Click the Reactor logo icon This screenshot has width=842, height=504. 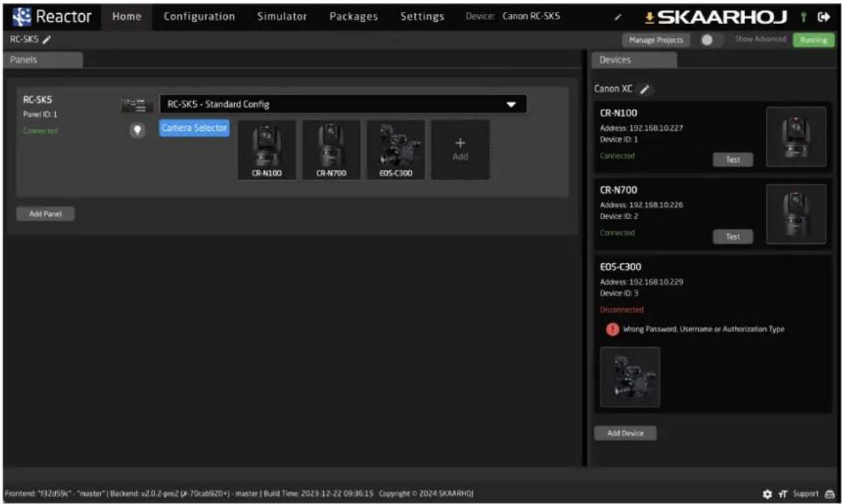coord(23,16)
